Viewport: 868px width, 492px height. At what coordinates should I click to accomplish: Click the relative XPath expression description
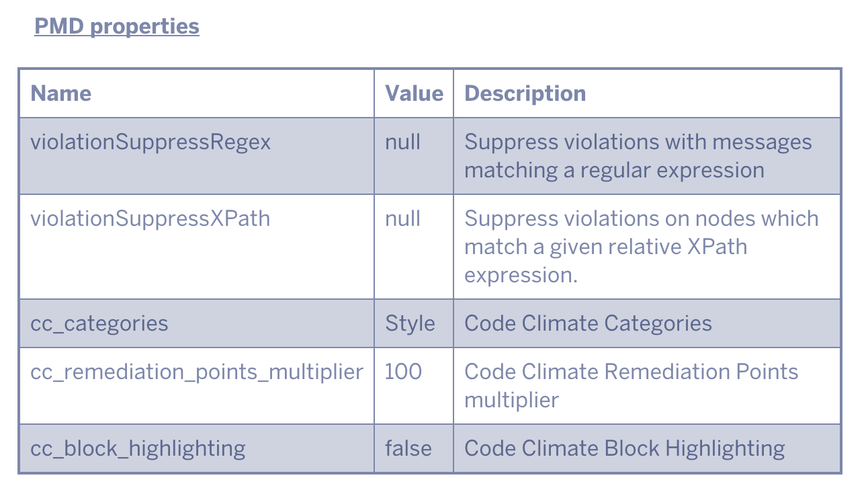(x=642, y=247)
